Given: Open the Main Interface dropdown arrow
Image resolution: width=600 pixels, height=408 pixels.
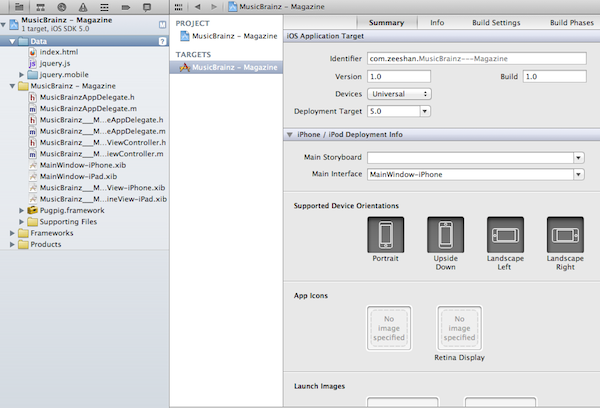Looking at the screenshot, I should click(x=578, y=175).
